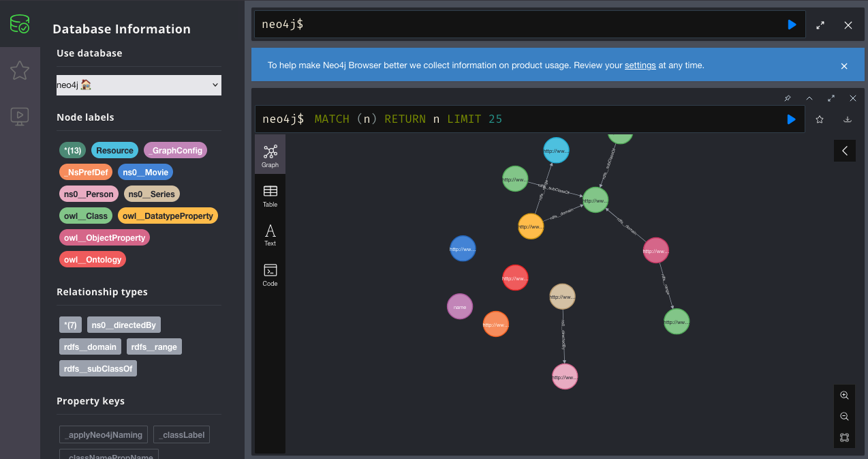Run the MATCH query again
This screenshot has height=459, width=868.
click(x=791, y=119)
